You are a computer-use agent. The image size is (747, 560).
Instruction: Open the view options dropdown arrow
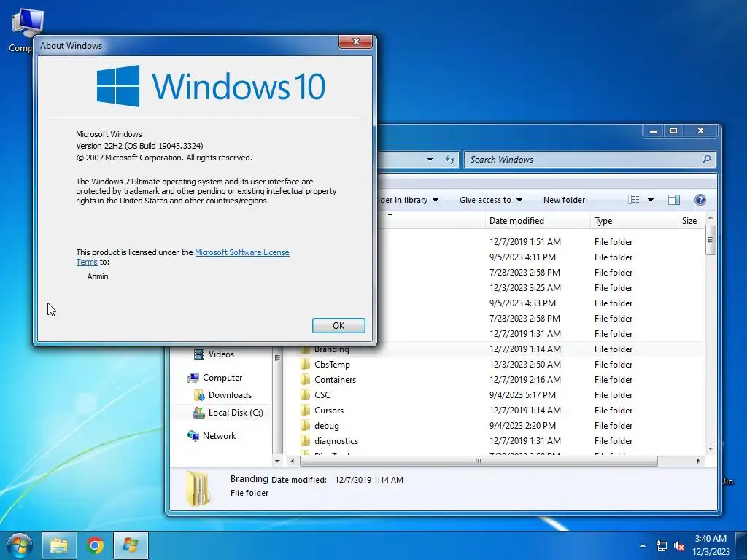(x=650, y=200)
